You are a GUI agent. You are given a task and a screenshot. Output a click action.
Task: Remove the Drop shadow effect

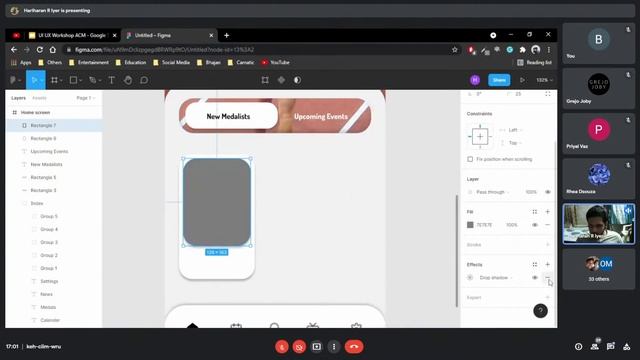click(x=547, y=278)
